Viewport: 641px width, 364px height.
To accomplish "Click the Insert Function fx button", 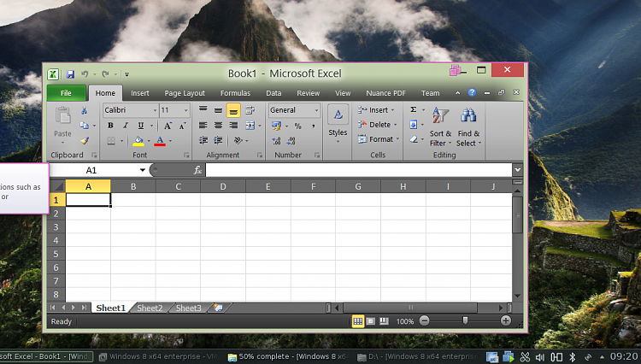I will tap(197, 170).
